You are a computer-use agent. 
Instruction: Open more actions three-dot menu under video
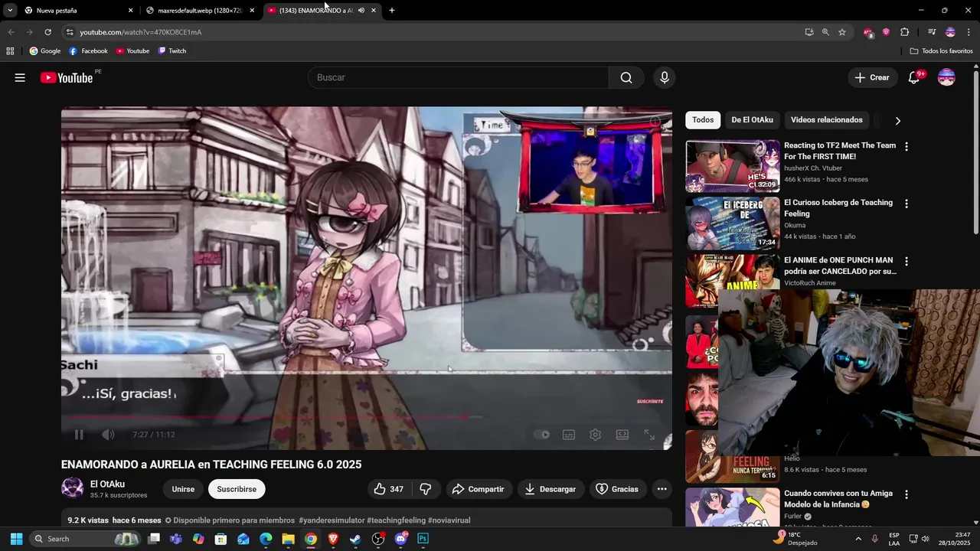point(662,489)
